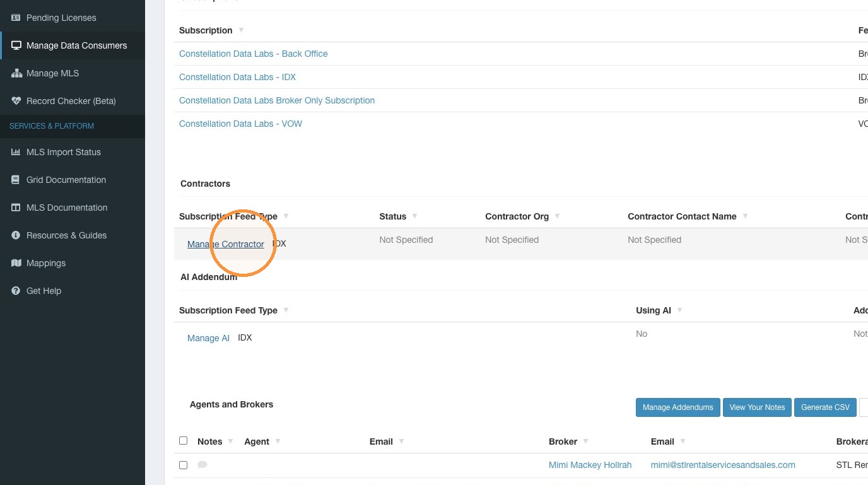Click the bar chart icon for MLS Import Status
The height and width of the screenshot is (485, 868).
pyautogui.click(x=16, y=152)
